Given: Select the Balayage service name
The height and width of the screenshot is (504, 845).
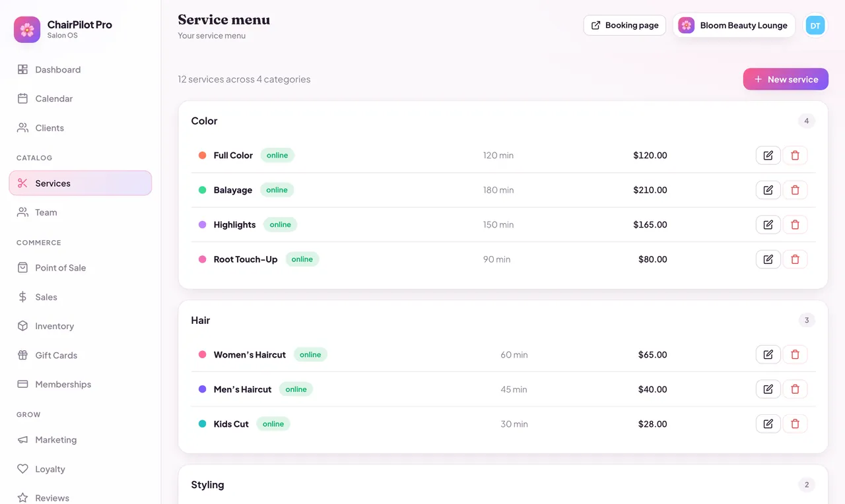Looking at the screenshot, I should click(233, 190).
